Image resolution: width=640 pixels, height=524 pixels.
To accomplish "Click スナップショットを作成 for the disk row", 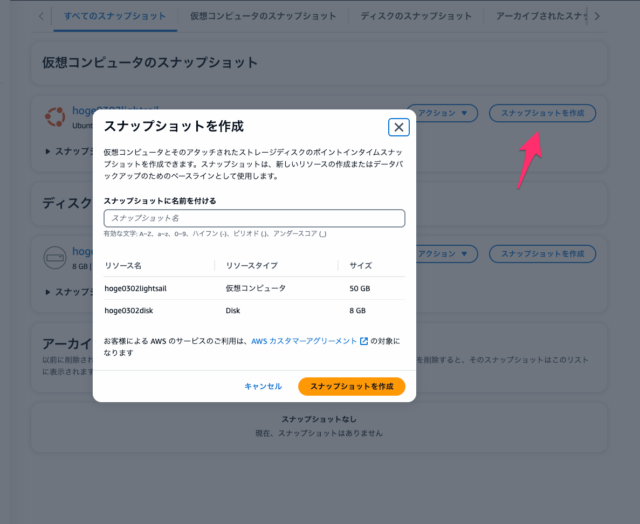I will [542, 254].
